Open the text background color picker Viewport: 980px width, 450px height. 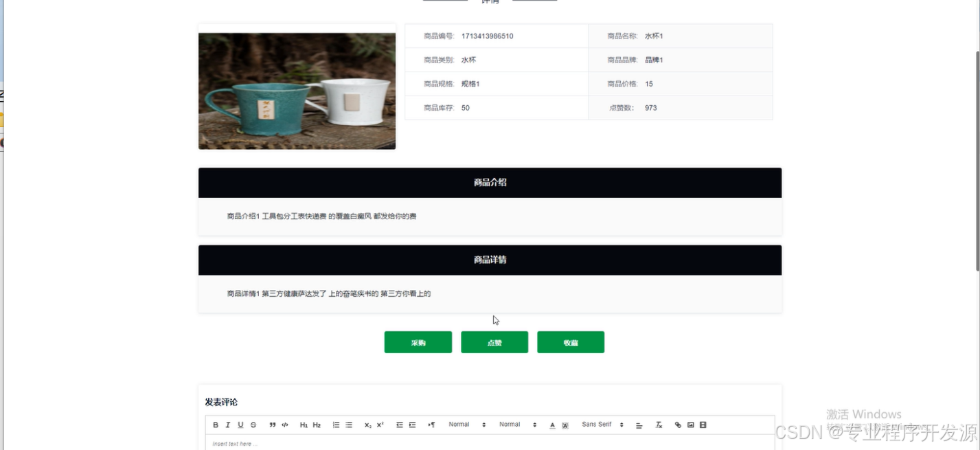coord(565,425)
